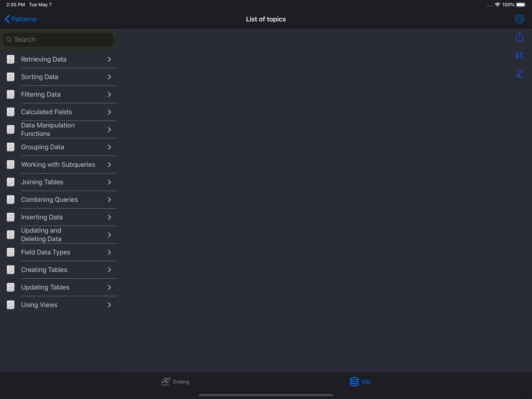Open the settings gear icon
This screenshot has height=399, width=532.
pos(519,19)
